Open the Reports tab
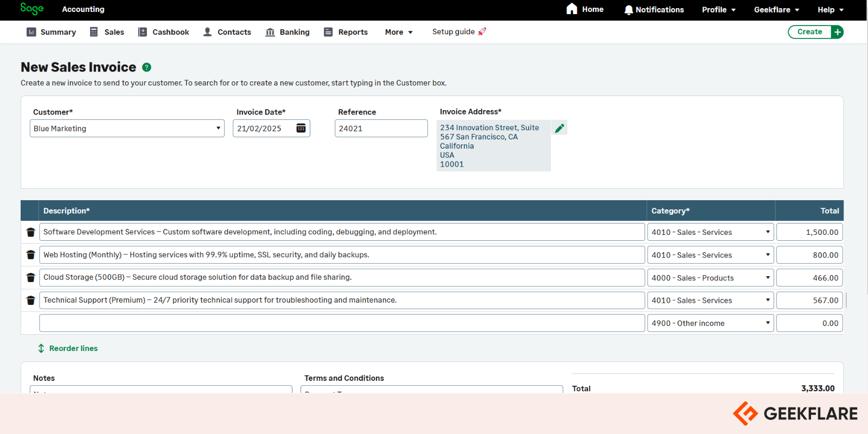The width and height of the screenshot is (868, 434). pos(346,32)
